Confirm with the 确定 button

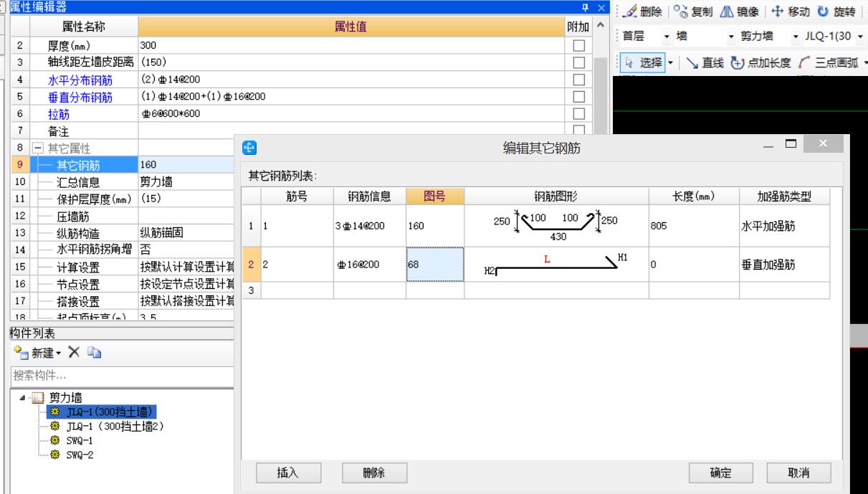coord(721,472)
